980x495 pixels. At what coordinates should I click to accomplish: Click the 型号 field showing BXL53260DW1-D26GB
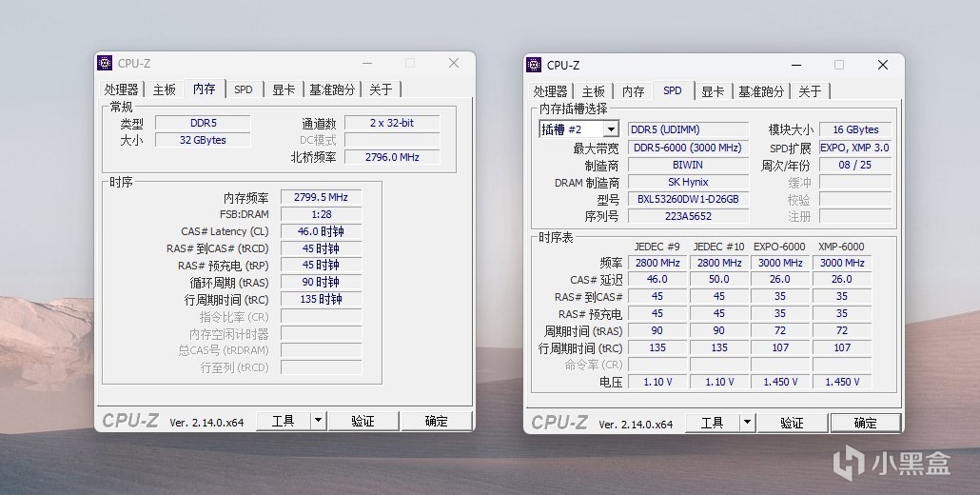687,199
